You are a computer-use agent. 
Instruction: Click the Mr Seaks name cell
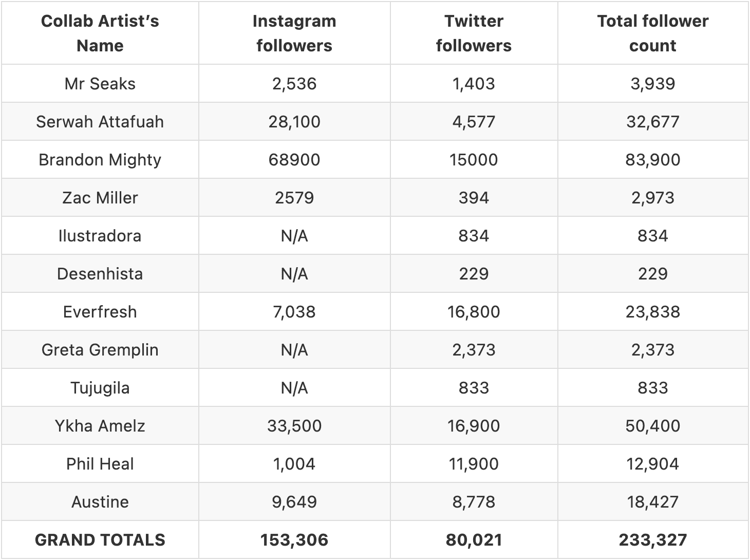point(100,84)
